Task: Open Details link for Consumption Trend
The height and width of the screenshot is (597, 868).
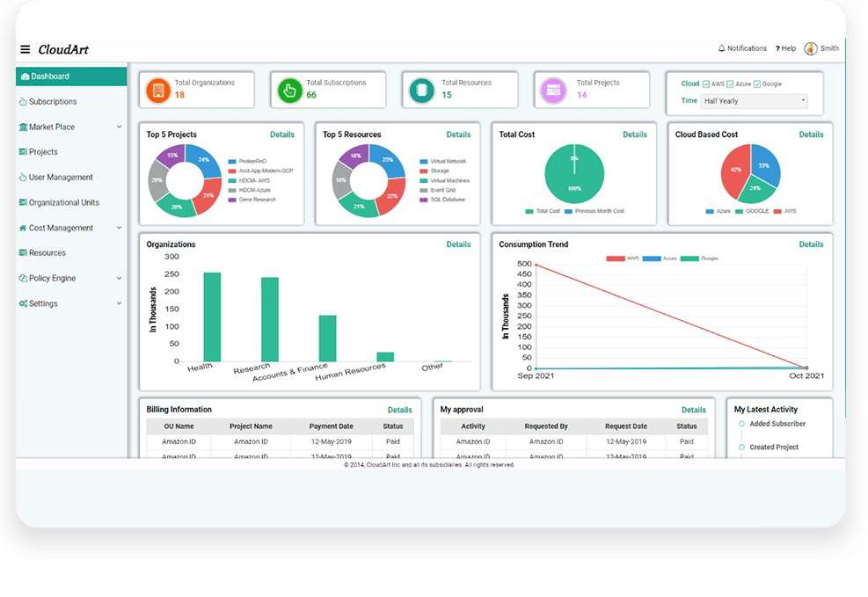Action: [x=811, y=244]
